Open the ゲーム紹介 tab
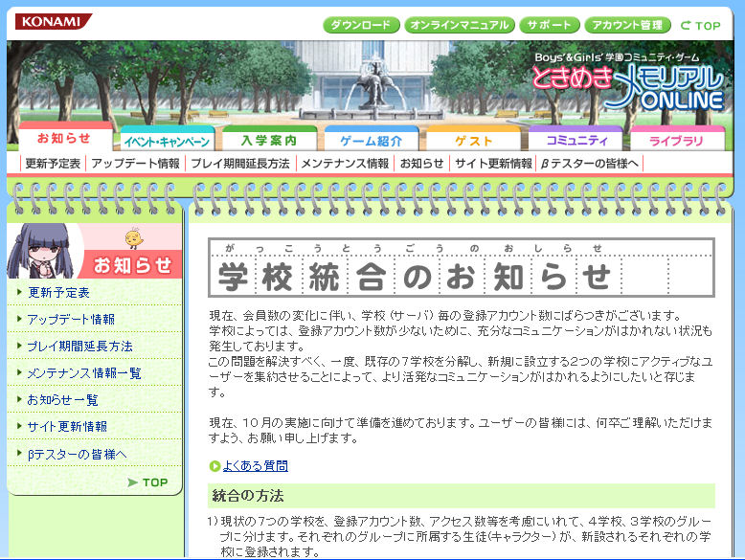The image size is (745, 560). pyautogui.click(x=371, y=140)
